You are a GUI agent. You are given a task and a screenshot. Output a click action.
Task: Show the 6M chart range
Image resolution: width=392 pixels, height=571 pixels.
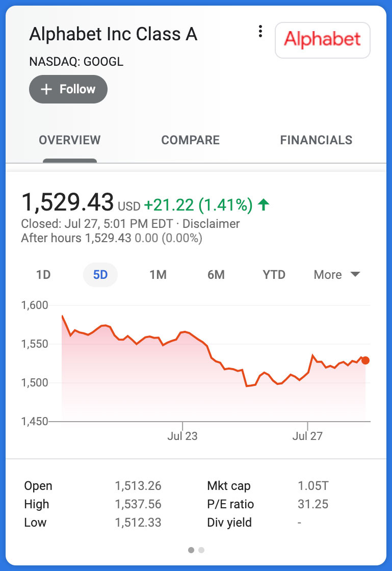point(216,275)
